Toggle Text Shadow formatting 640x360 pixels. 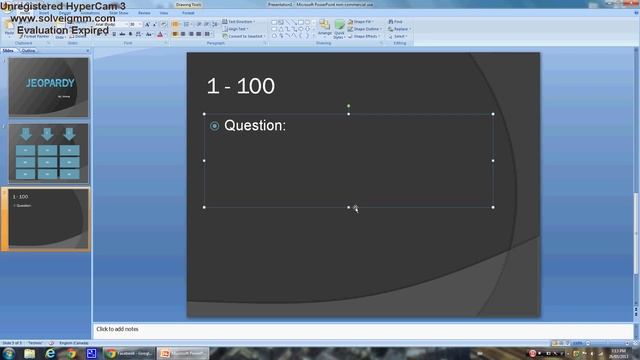point(130,34)
